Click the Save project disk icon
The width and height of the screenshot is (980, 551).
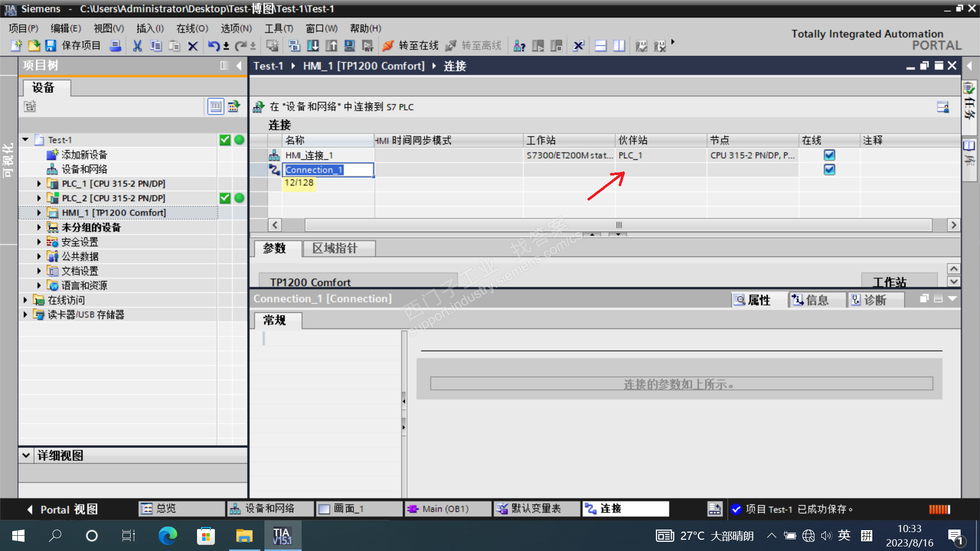click(x=51, y=46)
